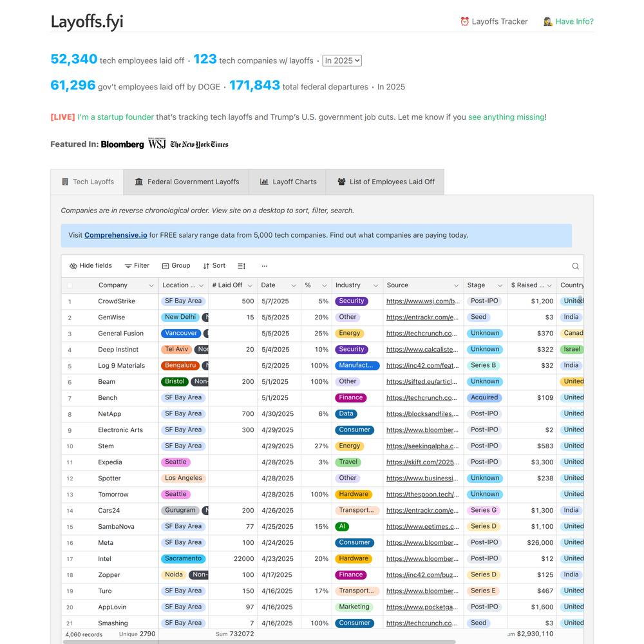The image size is (644, 644).
Task: Switch to the Tech Layoffs tab
Action: [x=87, y=182]
